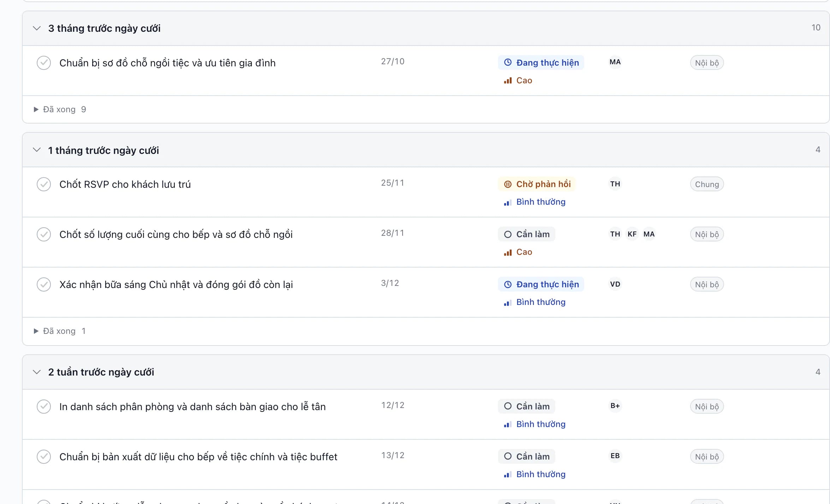The width and height of the screenshot is (830, 504).
Task: Click the MA avatar on the 27/10 task
Action: point(615,62)
